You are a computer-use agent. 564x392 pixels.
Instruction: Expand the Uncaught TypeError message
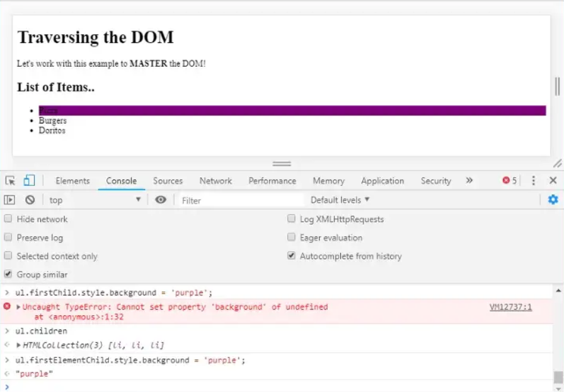(x=18, y=308)
